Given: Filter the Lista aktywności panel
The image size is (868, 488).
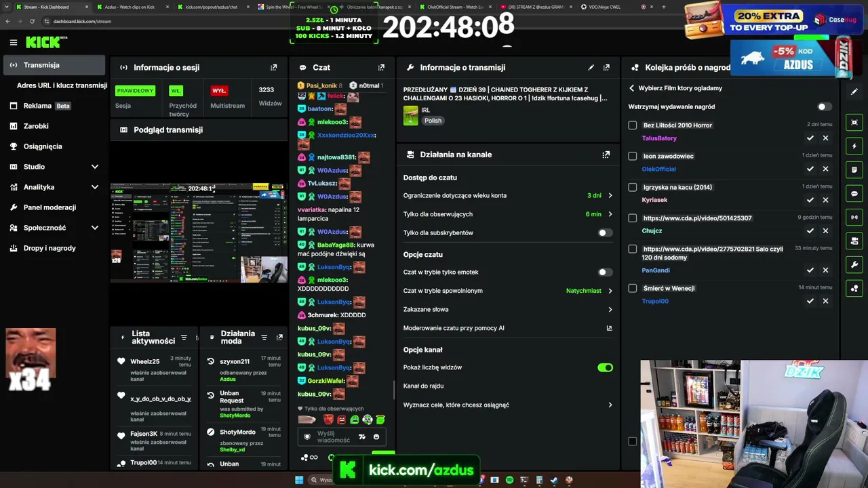Looking at the screenshot, I should point(183,338).
